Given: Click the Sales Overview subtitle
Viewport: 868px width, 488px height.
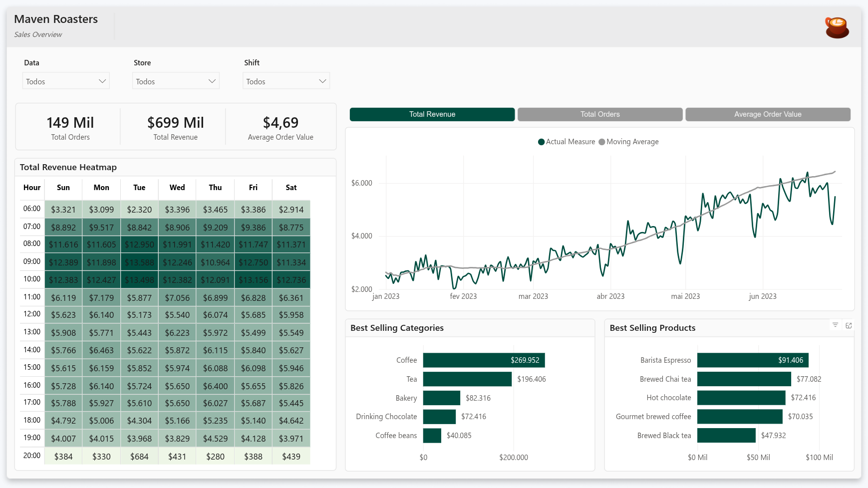Looking at the screenshot, I should click(x=38, y=34).
